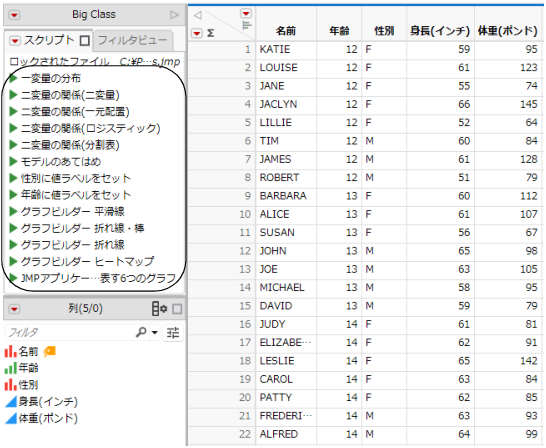Open the スクリプト red triangle menu
This screenshot has height=448, width=546.
pyautogui.click(x=15, y=41)
